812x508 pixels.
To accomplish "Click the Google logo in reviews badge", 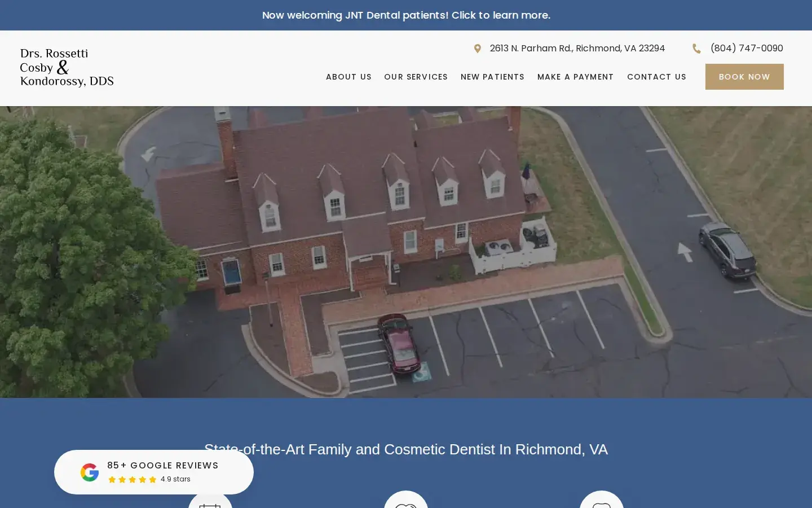I will click(90, 472).
